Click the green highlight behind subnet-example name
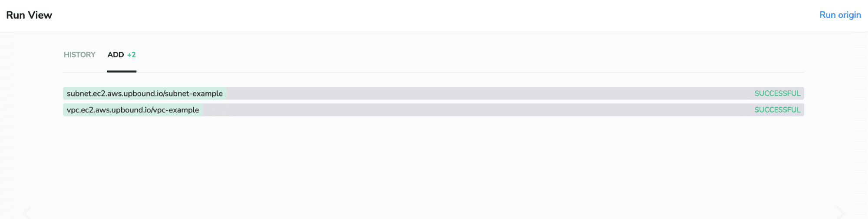Image resolution: width=868 pixels, height=219 pixels. pos(145,93)
